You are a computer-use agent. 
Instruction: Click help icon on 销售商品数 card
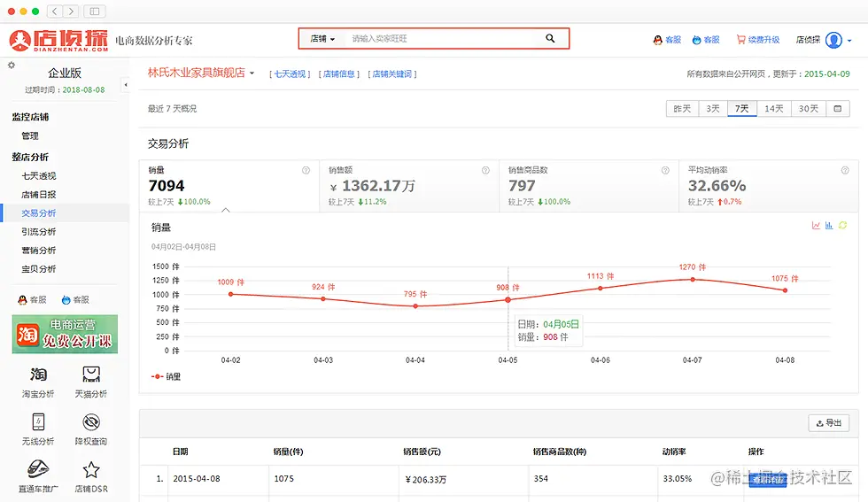pyautogui.click(x=665, y=171)
